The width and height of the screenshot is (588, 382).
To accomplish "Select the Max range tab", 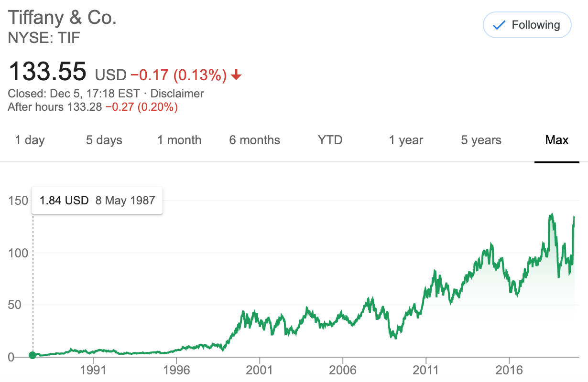I will click(557, 140).
